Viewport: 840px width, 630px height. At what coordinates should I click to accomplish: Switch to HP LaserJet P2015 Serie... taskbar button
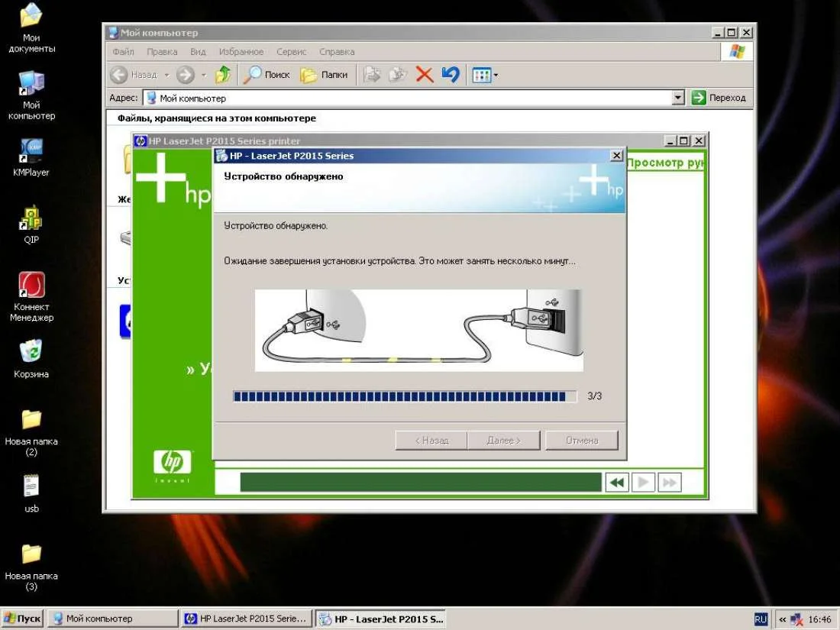click(247, 619)
